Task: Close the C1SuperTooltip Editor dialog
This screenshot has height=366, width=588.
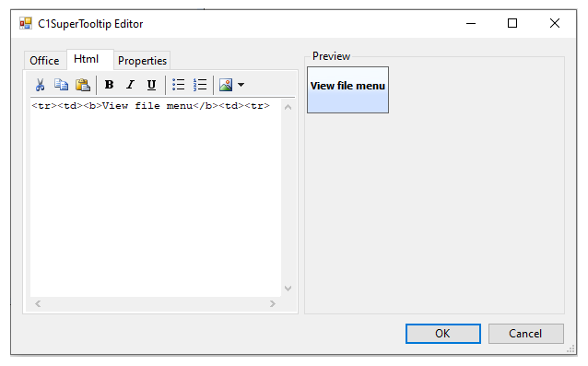Action: pyautogui.click(x=555, y=23)
